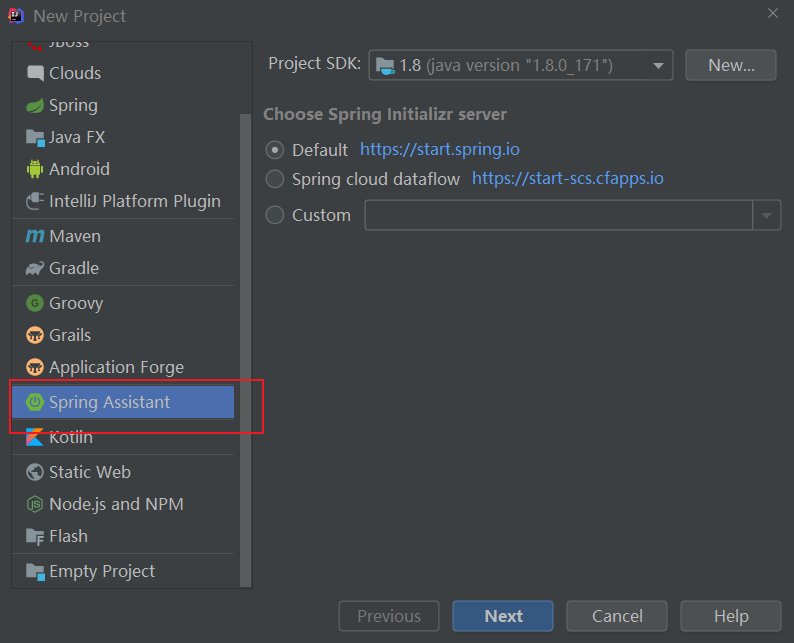The image size is (794, 643).
Task: Select the Spring leaf icon
Action: click(35, 105)
